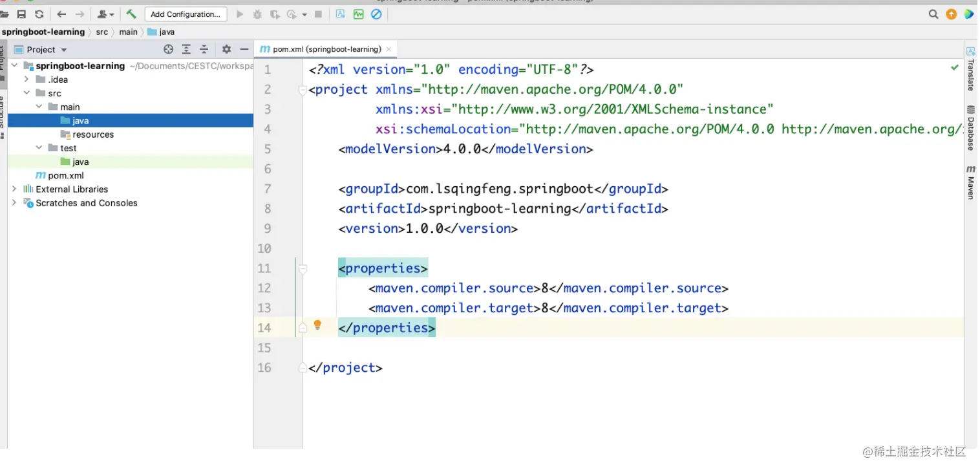980x472 pixels.
Task: Expand the .idea folder arrow
Action: [27, 80]
